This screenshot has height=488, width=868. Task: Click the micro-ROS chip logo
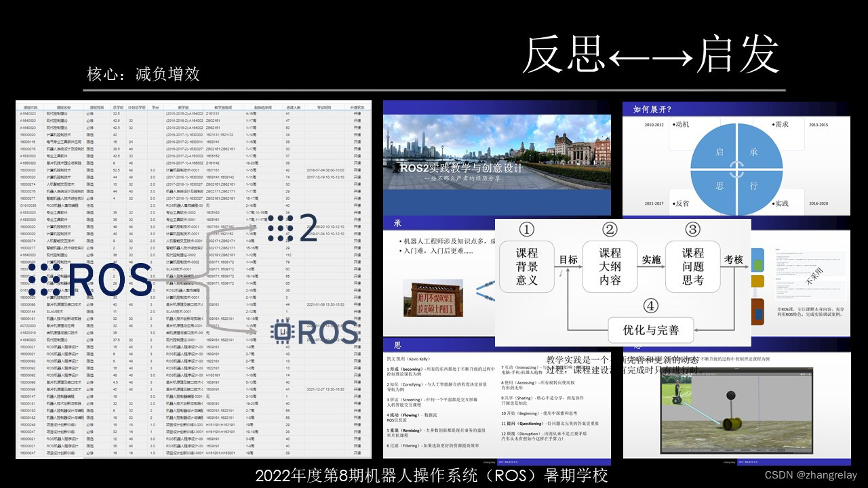pos(315,333)
